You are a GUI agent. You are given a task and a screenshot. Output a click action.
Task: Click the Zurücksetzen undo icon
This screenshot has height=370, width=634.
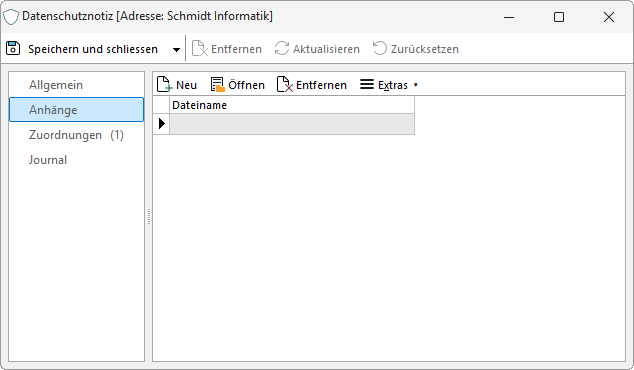[380, 48]
